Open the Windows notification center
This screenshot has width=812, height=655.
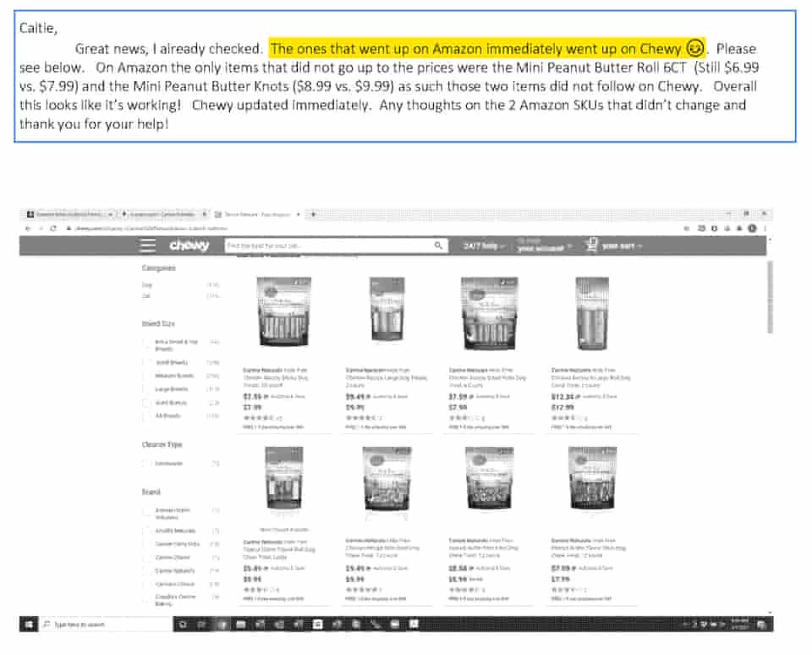pyautogui.click(x=761, y=625)
